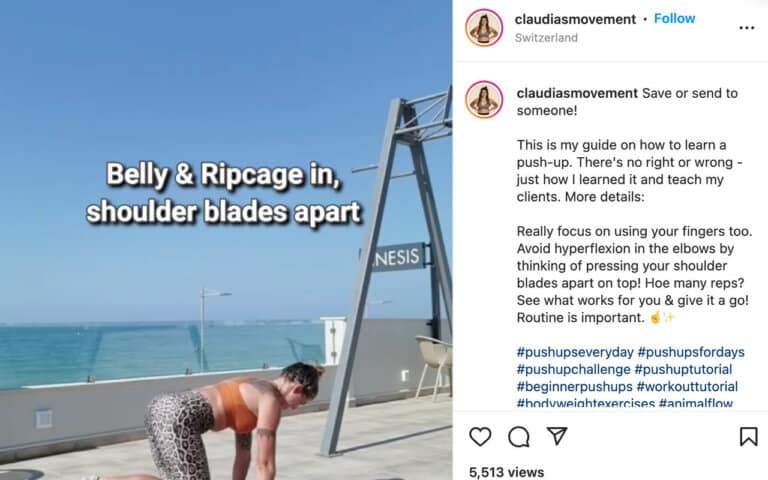Screen dimensions: 768x480
Task: Open the #pushupsfordays hashtag
Action: coord(691,352)
